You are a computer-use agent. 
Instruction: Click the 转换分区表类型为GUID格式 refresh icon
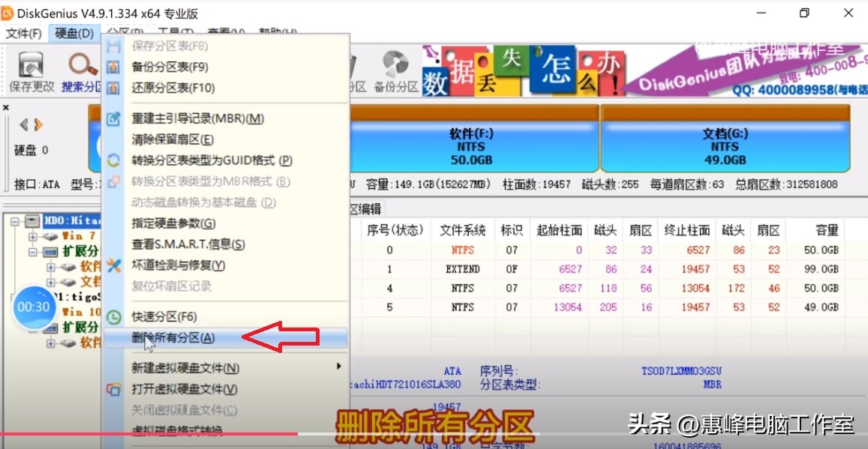point(114,160)
